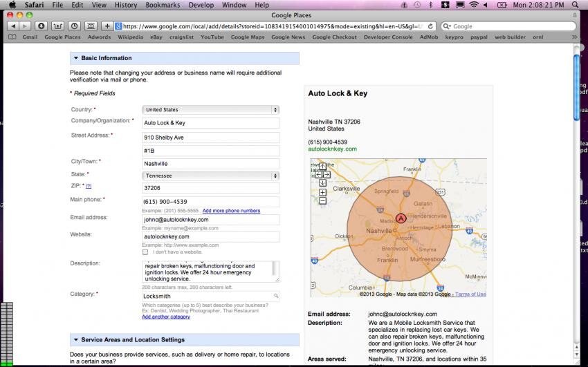Open the File menu
This screenshot has height=367, width=588.
pos(57,5)
